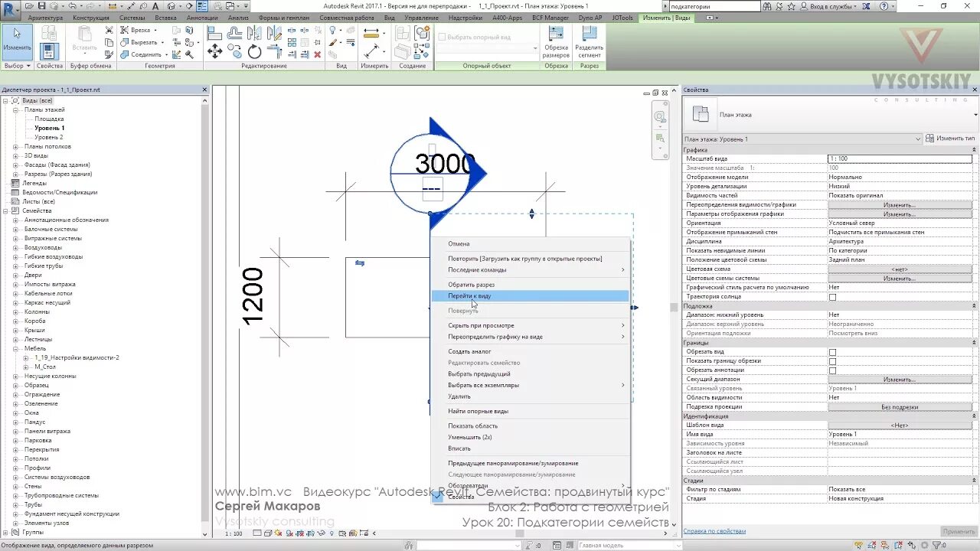Open the Аннотации ribbon tab
This screenshot has height=551, width=980.
[x=202, y=18]
